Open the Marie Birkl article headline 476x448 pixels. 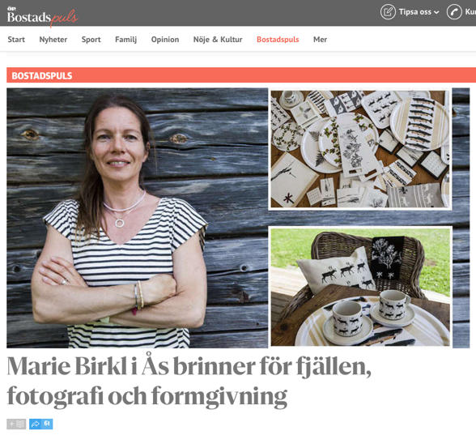point(189,381)
